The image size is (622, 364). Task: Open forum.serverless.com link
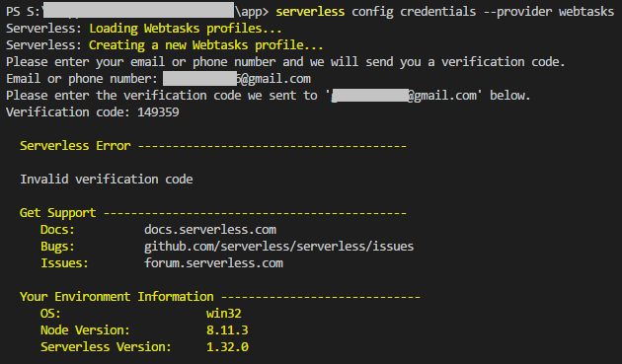(214, 262)
